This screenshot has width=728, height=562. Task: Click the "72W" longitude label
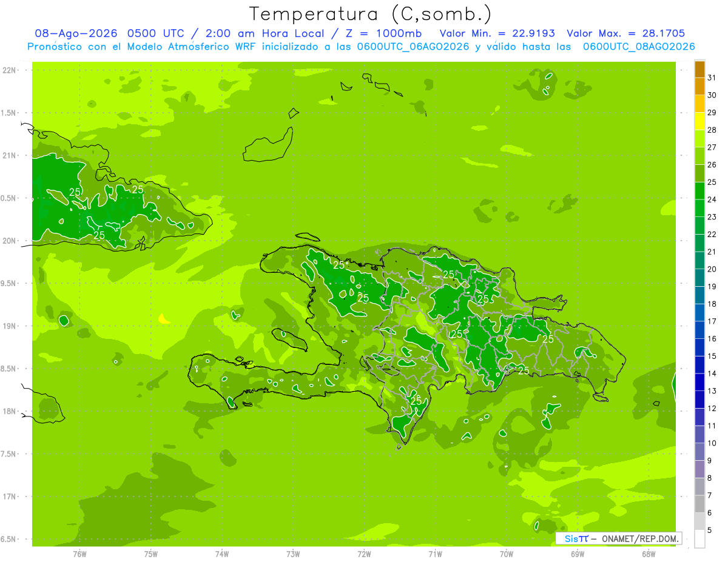pyautogui.click(x=364, y=554)
